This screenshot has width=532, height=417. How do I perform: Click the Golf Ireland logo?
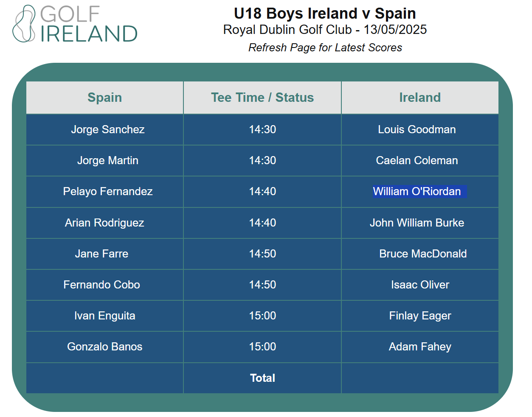[75, 24]
